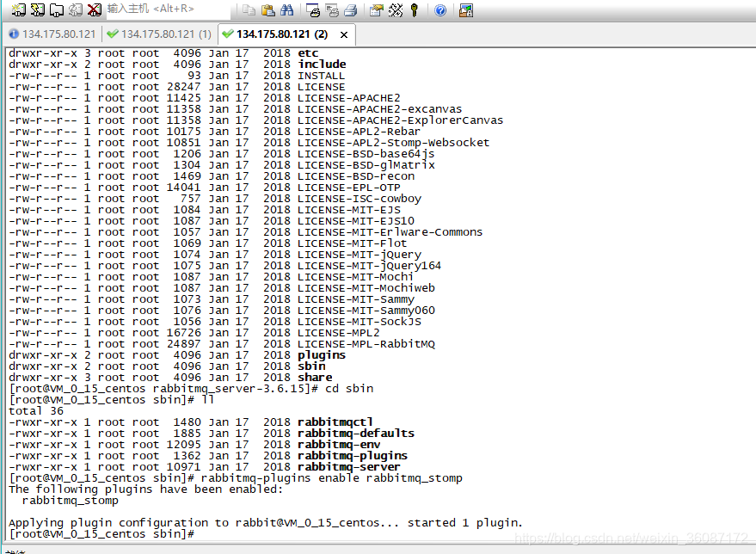The image size is (756, 554).
Task: Switch to the 134.175.80.121 (1) tab
Action: click(160, 34)
